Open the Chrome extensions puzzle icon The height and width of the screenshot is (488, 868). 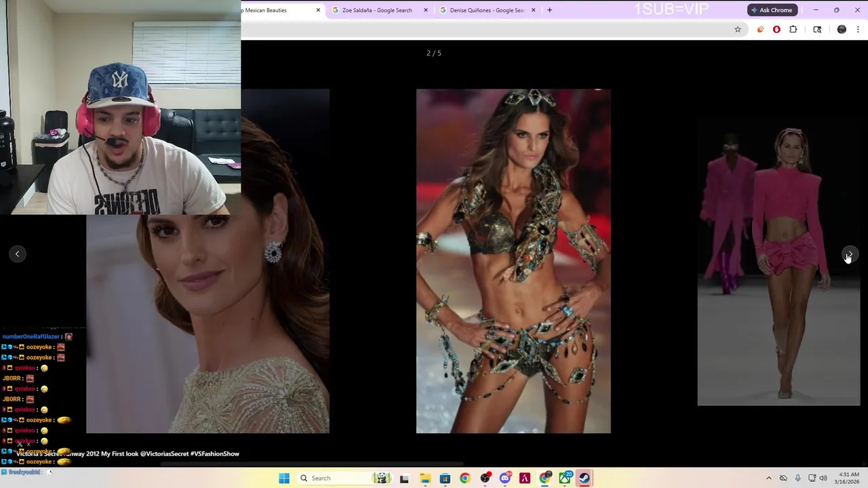[793, 29]
